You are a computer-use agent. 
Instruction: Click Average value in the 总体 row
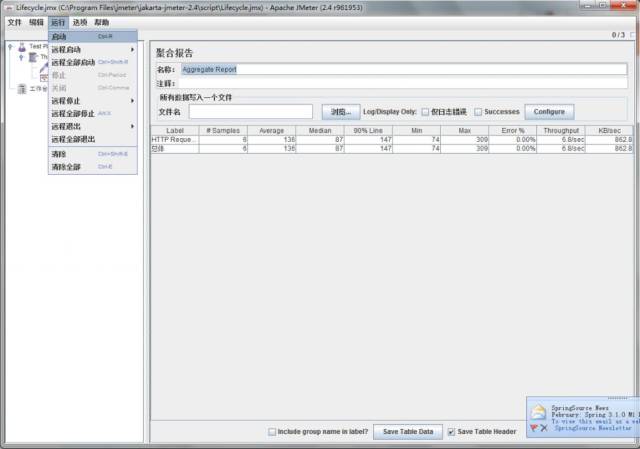pos(271,149)
